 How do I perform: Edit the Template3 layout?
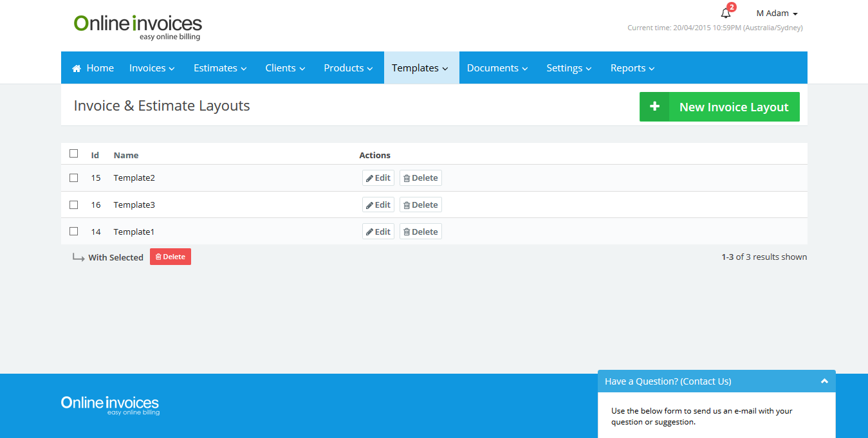(378, 205)
